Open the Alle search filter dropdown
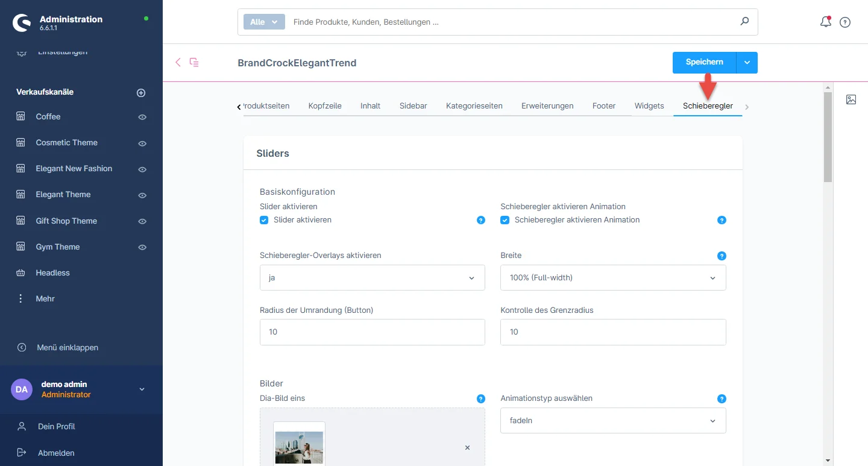Image resolution: width=868 pixels, height=466 pixels. 264,22
